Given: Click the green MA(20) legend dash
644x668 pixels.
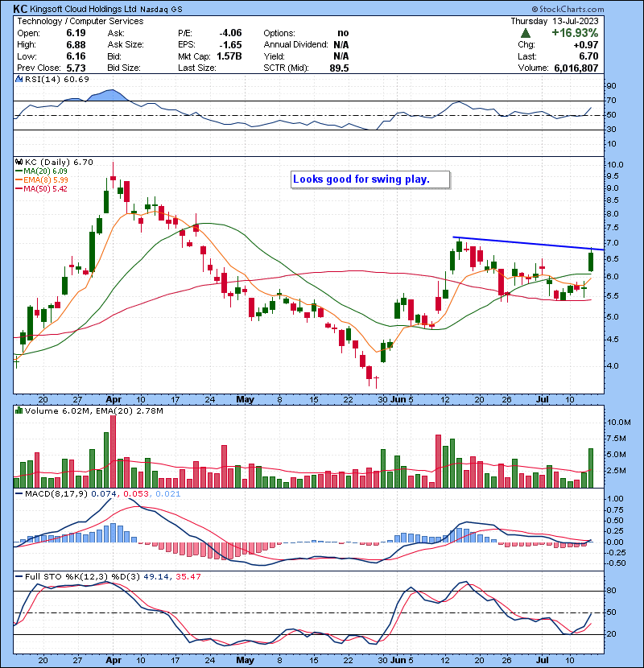Looking at the screenshot, I should pos(19,171).
